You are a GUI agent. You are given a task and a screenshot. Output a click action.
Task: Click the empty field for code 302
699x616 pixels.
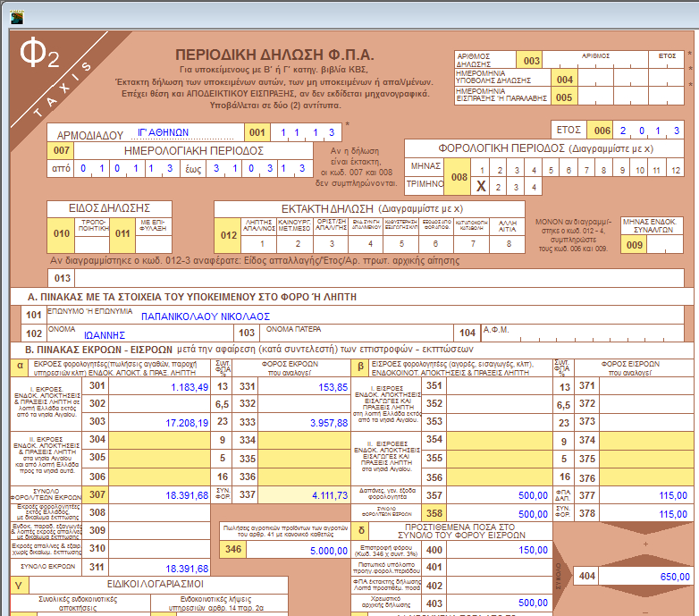[159, 404]
